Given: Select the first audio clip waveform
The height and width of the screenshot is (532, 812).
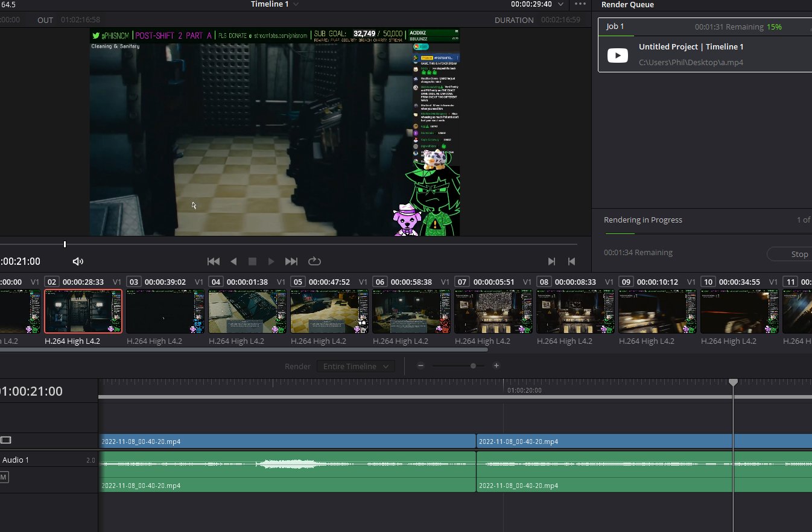Looking at the screenshot, I should point(287,464).
